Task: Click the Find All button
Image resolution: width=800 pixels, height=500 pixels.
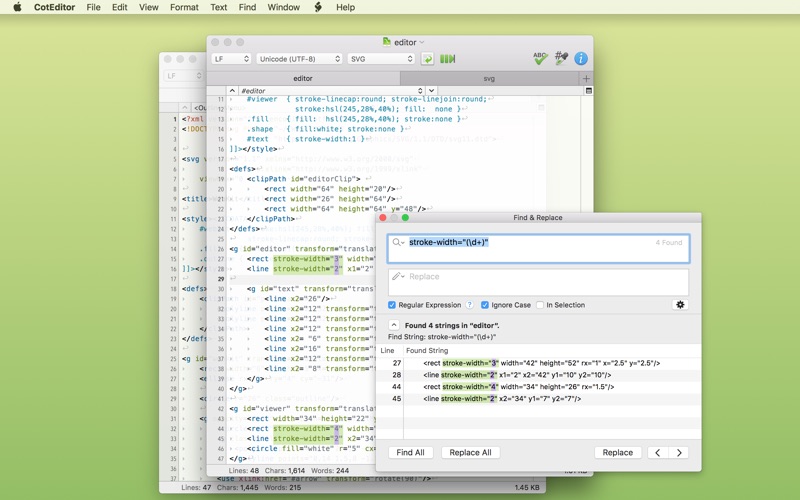Action: point(411,453)
